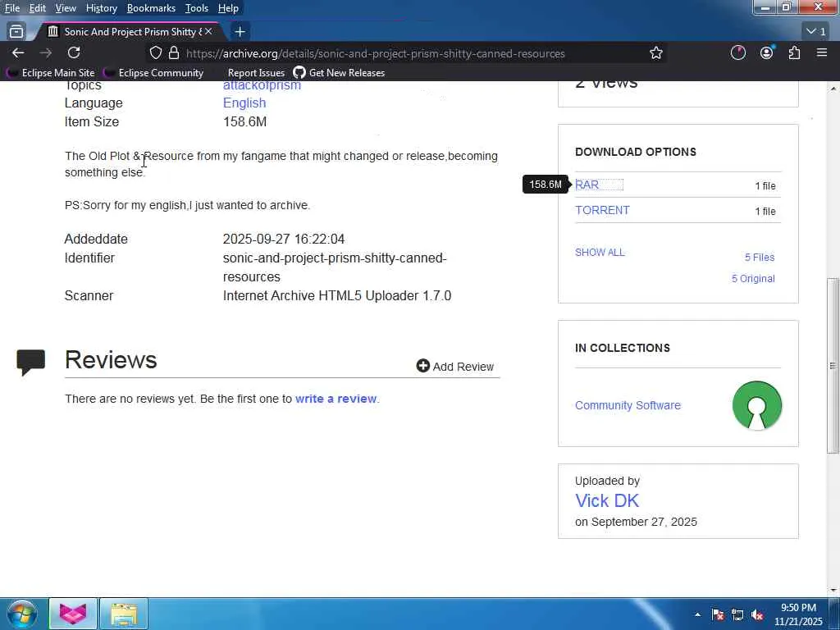
Task: Click Internet Archive HTML5 Uploader 1.7.0 text
Action: [337, 295]
